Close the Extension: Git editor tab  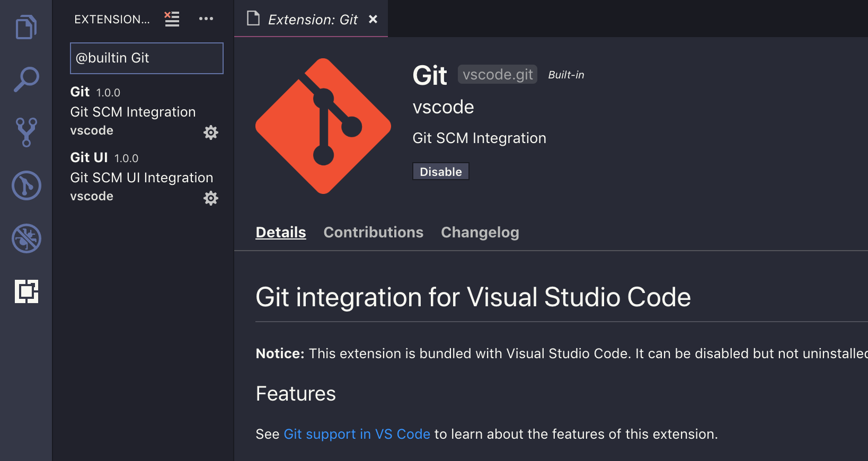coord(373,20)
